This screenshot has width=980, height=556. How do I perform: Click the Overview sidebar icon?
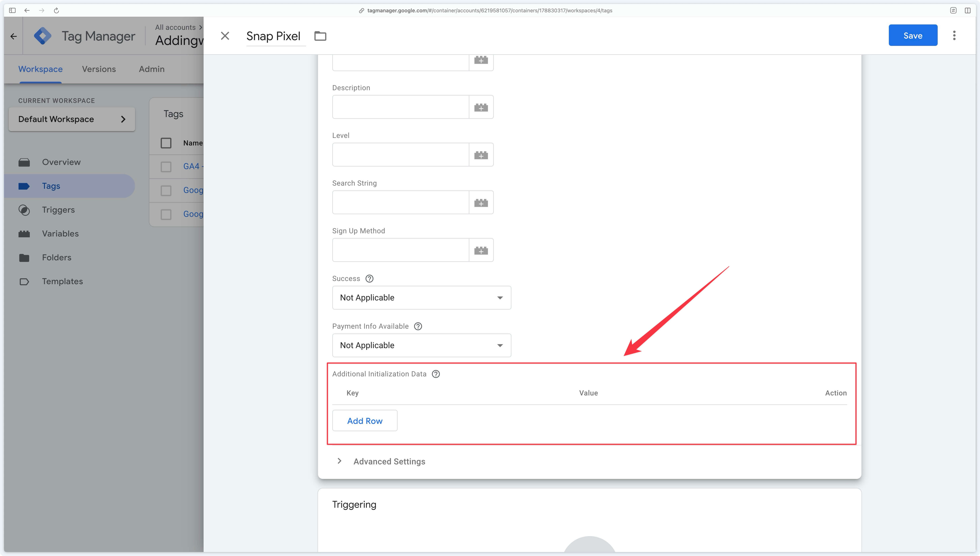(x=24, y=163)
